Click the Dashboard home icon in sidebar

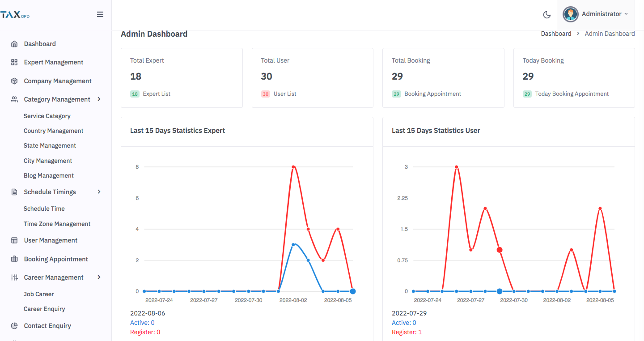coord(14,44)
